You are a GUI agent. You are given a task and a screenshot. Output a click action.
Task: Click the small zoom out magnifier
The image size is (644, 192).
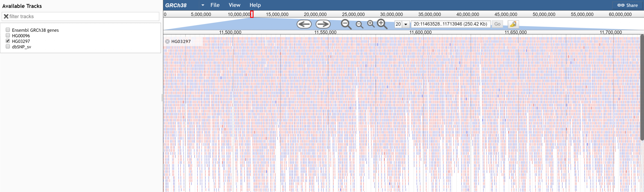pyautogui.click(x=359, y=25)
